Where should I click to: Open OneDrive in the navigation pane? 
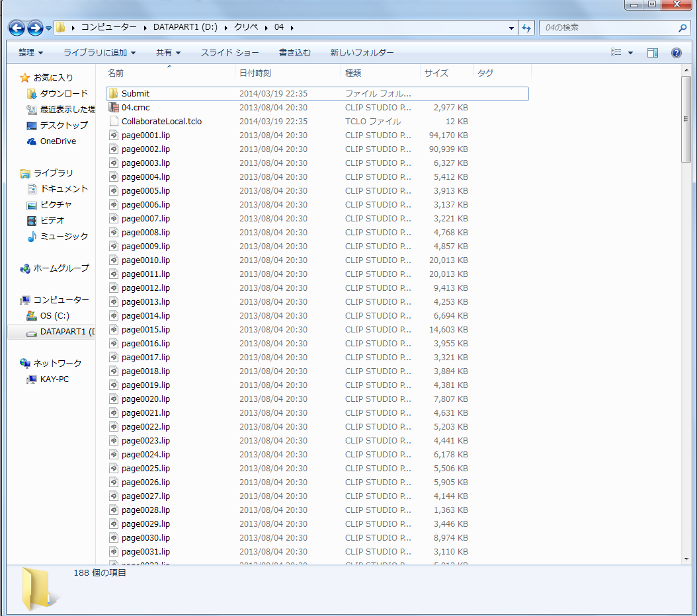click(x=58, y=141)
